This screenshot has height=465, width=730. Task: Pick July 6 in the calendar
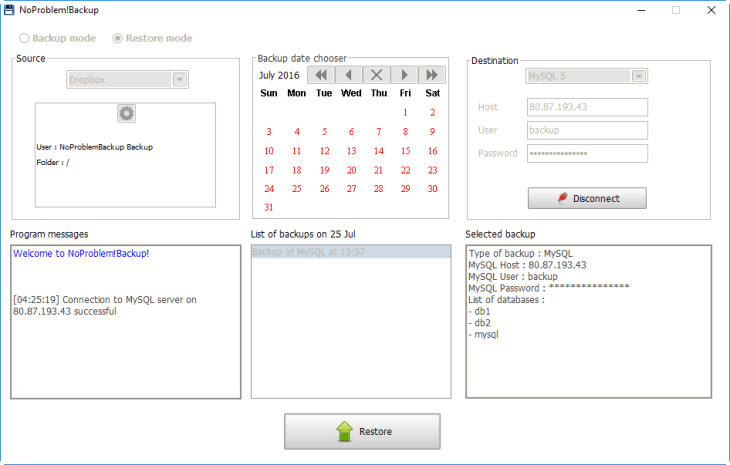click(351, 131)
